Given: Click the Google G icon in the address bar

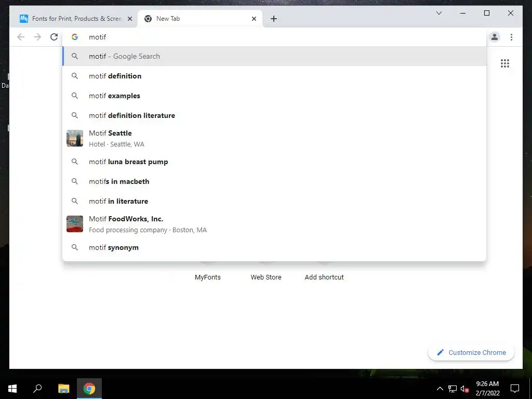Looking at the screenshot, I should tap(75, 37).
